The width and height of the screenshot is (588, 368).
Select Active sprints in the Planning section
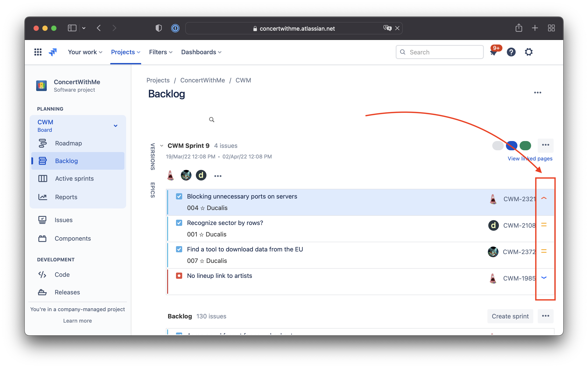tap(74, 178)
